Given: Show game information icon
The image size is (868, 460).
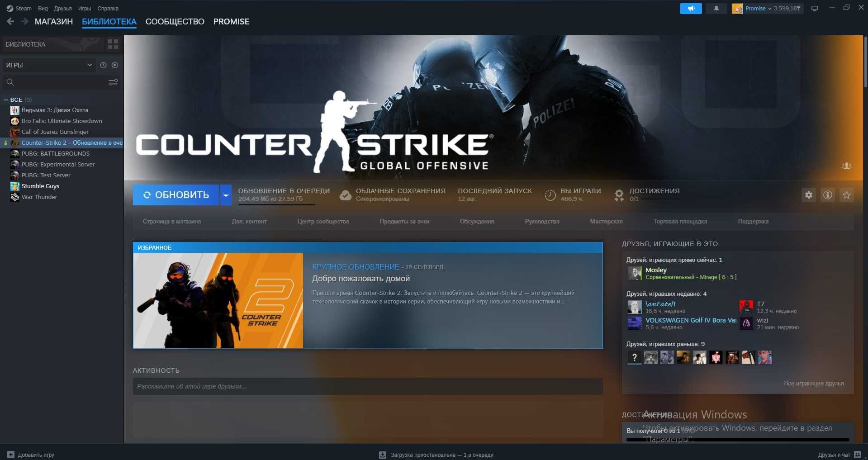Looking at the screenshot, I should pyautogui.click(x=827, y=195).
